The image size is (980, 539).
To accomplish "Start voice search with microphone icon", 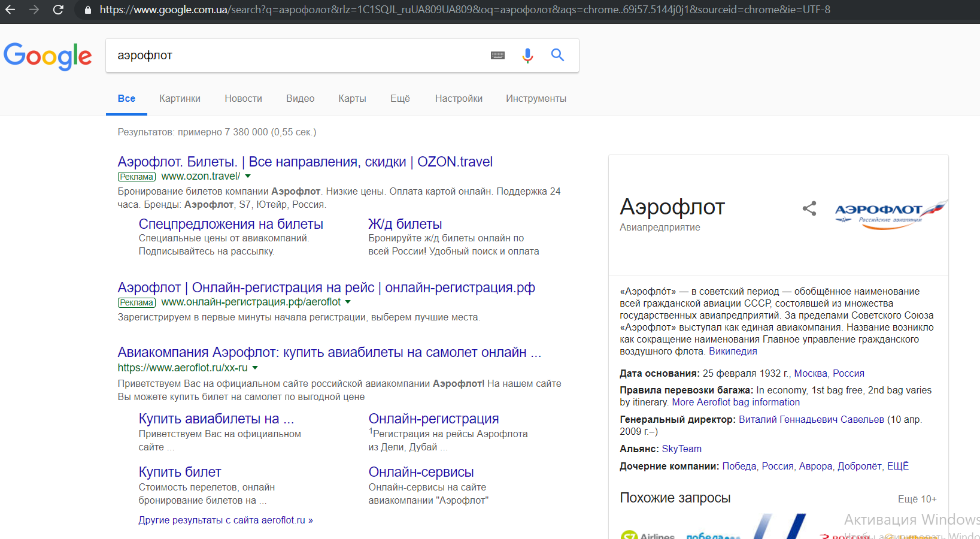I will [x=527, y=56].
